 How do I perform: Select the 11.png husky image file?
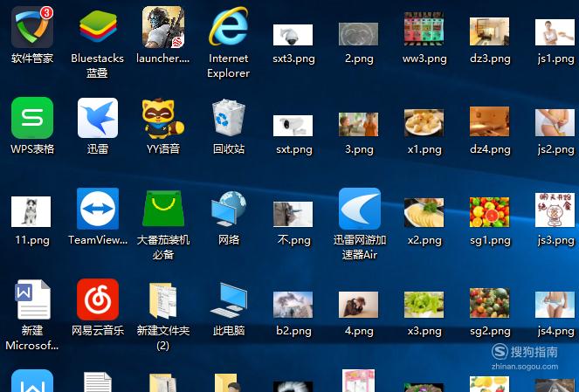(x=31, y=211)
